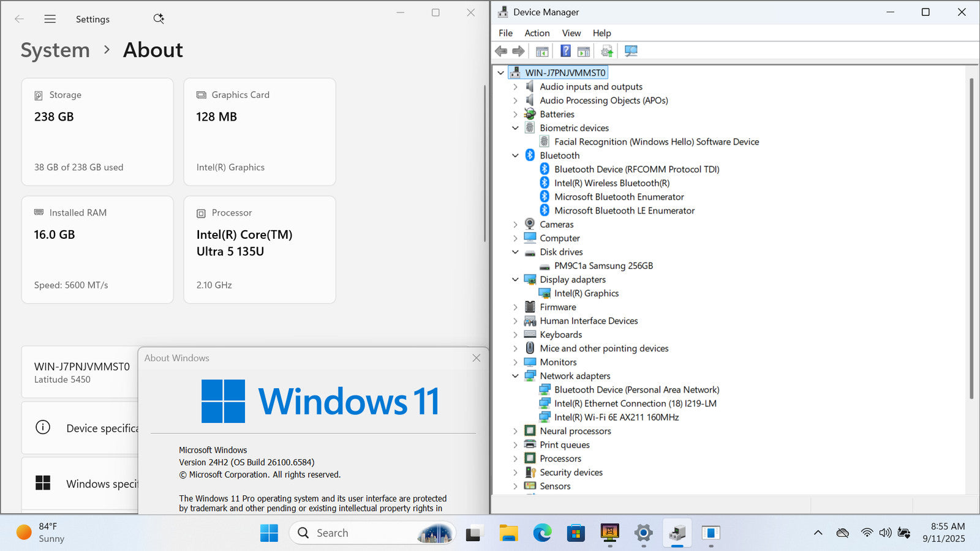Collapse the Biometric devices node
The image size is (980, 551).
[x=515, y=128]
